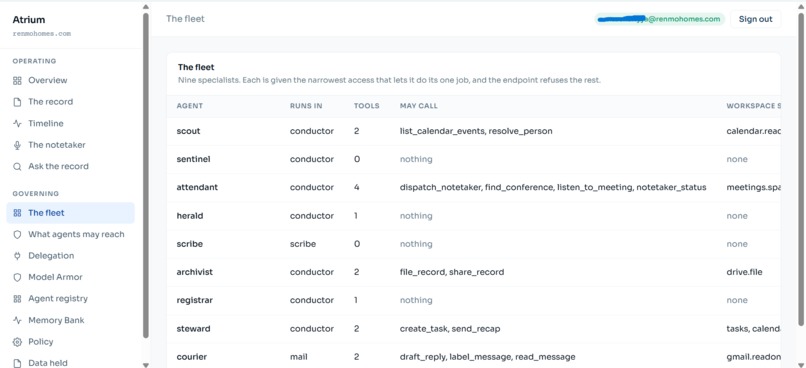Screen dimensions: 806x368
Task: Click 'list_calendar_events, resolve_person' cell
Action: pyautogui.click(x=476, y=131)
